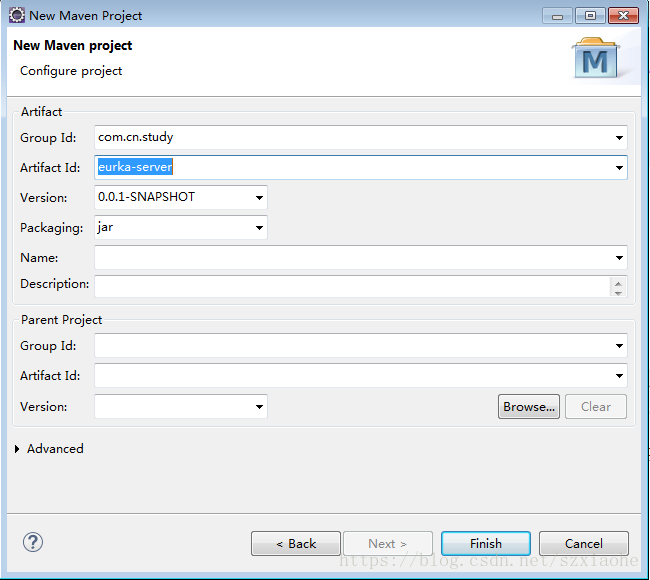Image resolution: width=650 pixels, height=580 pixels.
Task: Expand the Advanced section
Action: [x=17, y=449]
